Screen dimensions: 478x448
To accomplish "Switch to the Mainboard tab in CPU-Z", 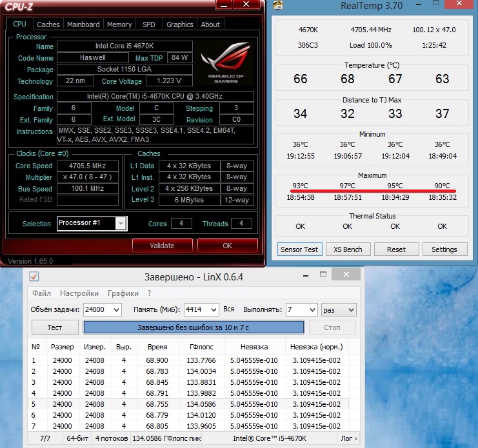I will (x=83, y=24).
